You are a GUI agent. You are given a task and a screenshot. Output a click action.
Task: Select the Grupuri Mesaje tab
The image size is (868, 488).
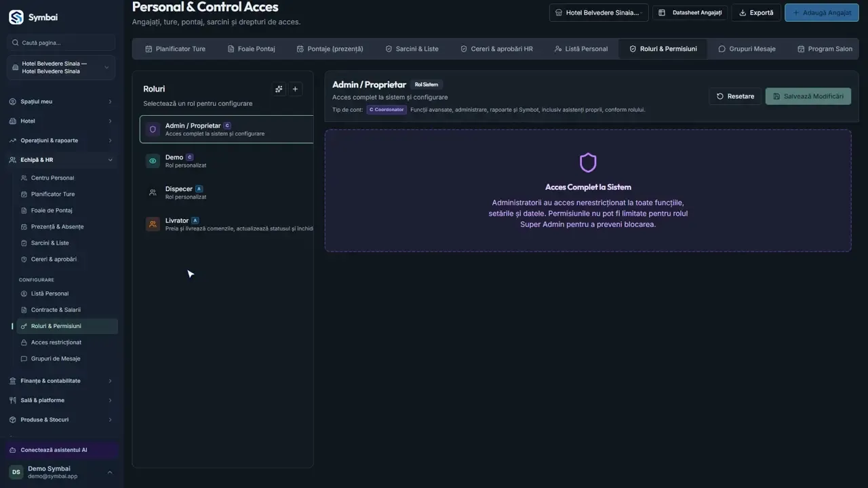pyautogui.click(x=747, y=49)
